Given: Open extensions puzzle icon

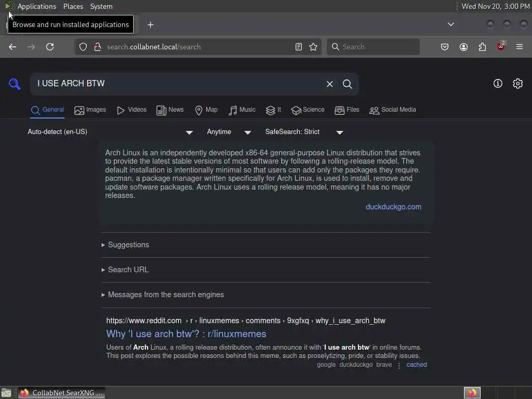Looking at the screenshot, I should 482,47.
